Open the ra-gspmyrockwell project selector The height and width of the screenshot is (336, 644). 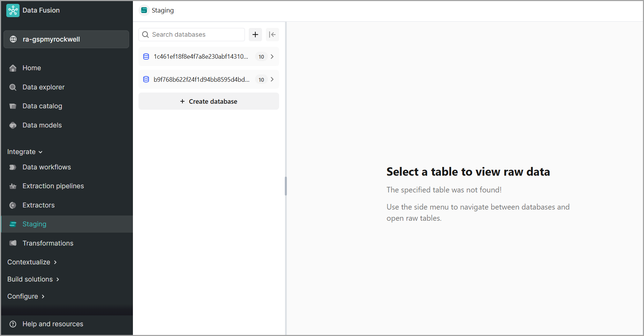coord(66,39)
